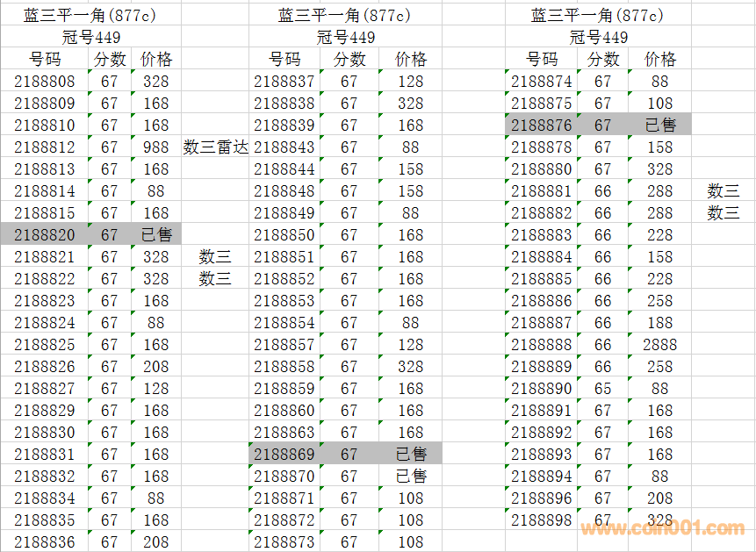Select the 数三雷达 note cell
Image resolution: width=756 pixels, height=552 pixels.
(215, 147)
